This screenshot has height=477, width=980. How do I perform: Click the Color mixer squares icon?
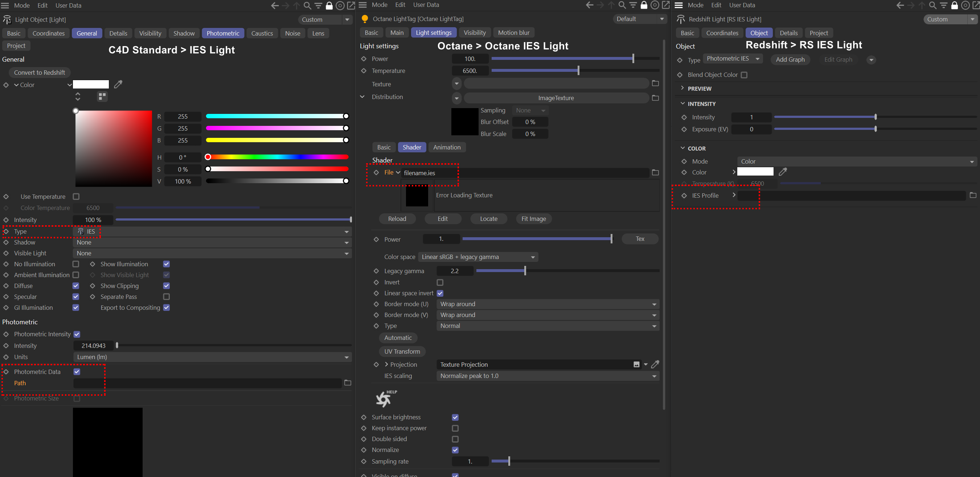[102, 96]
